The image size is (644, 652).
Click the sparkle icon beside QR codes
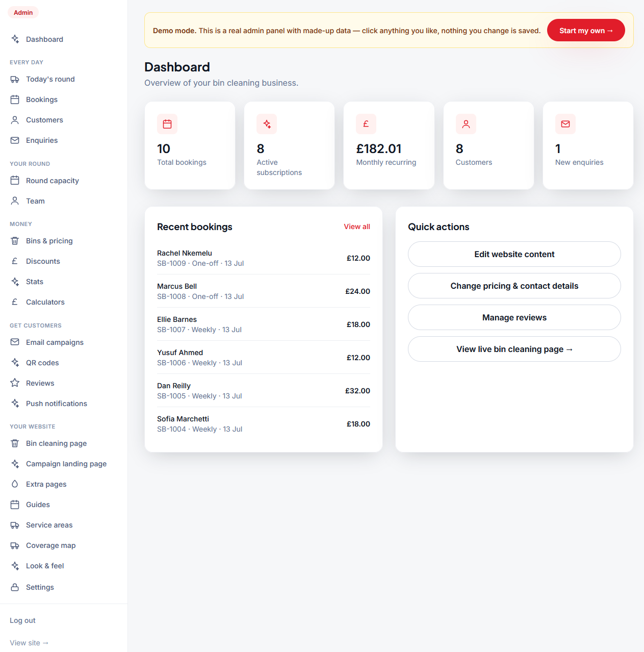tap(15, 363)
